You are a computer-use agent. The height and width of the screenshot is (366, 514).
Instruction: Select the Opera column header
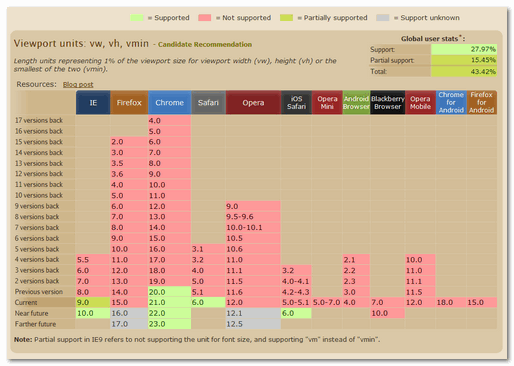point(253,103)
